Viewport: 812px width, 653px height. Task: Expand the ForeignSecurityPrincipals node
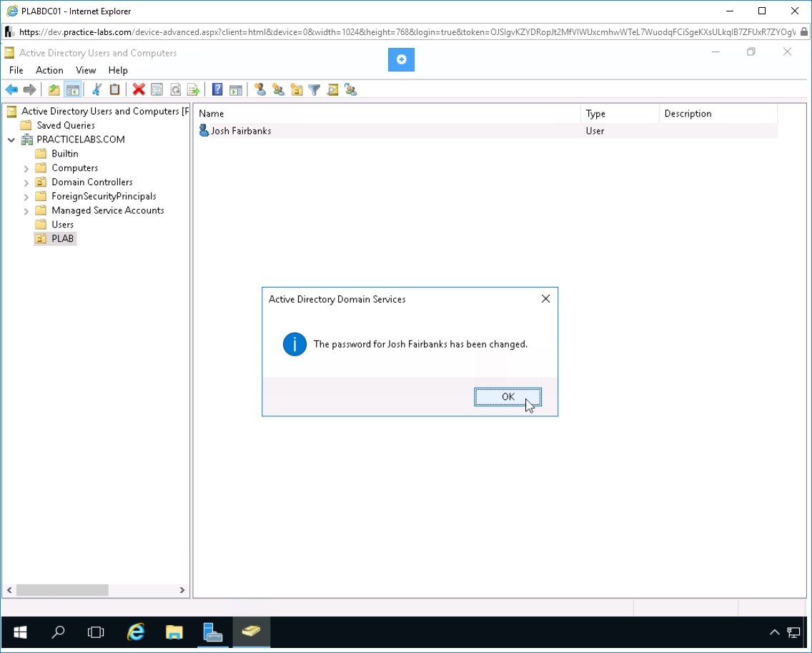(x=26, y=197)
